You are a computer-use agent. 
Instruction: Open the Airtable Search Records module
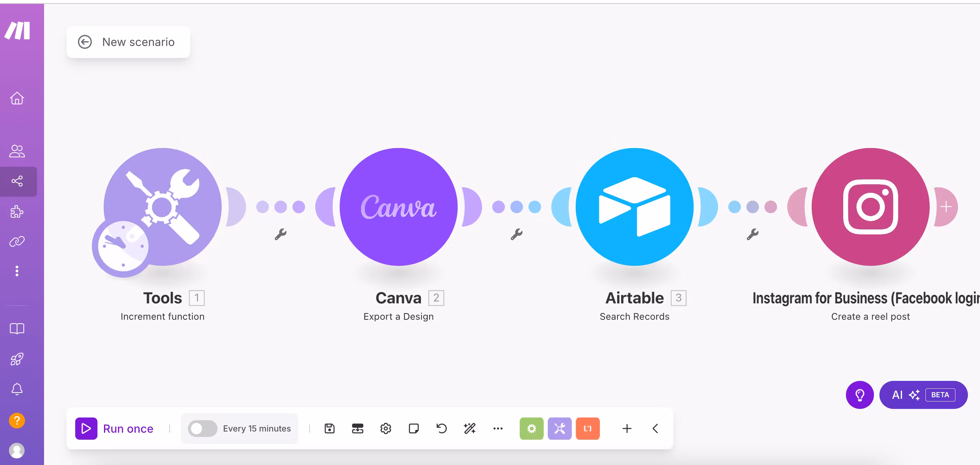pos(633,206)
